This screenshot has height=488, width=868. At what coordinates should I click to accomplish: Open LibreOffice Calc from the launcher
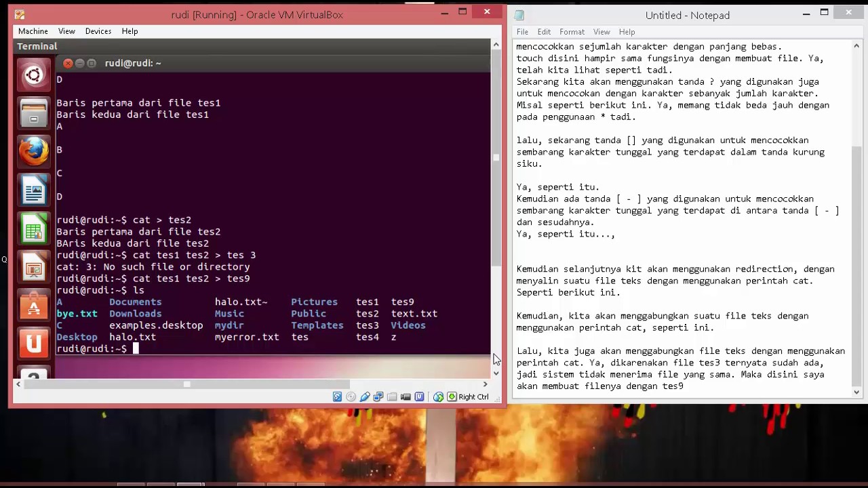[x=34, y=229]
